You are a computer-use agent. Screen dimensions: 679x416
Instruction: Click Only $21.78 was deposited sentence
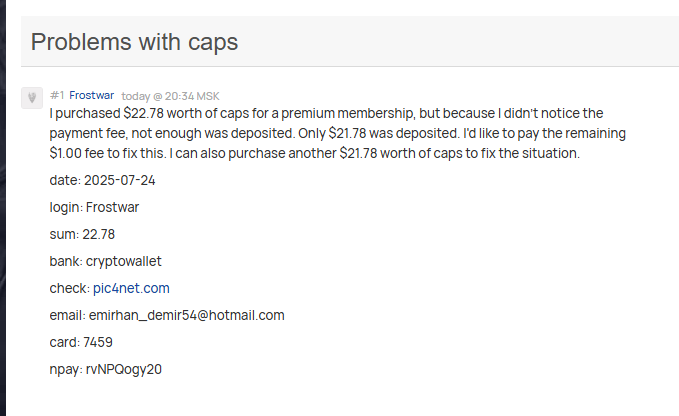379,133
